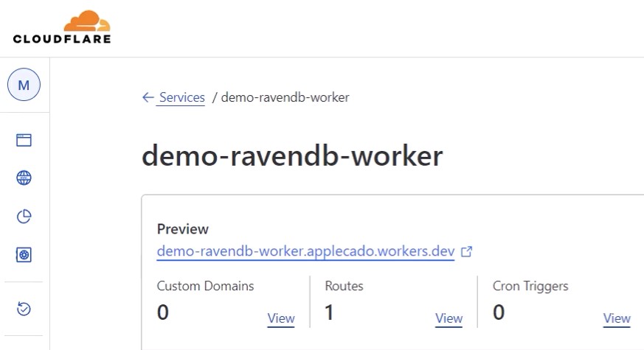This screenshot has width=644, height=350.
Task: View Routes
Action: [449, 318]
